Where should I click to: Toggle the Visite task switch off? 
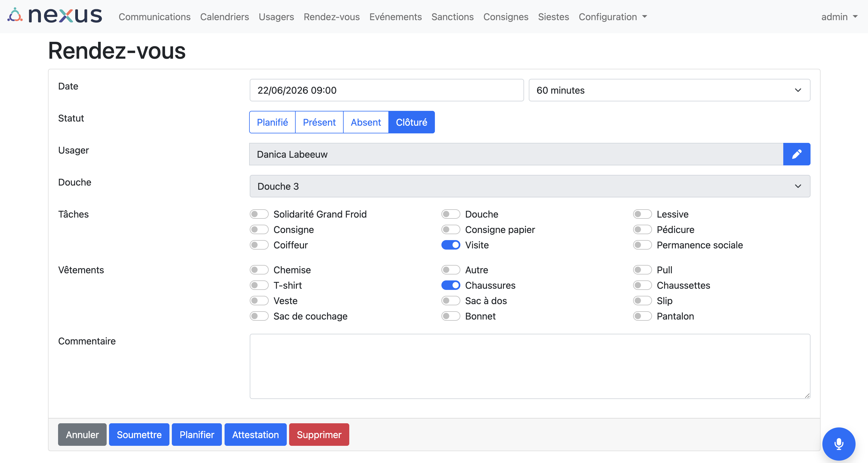click(x=451, y=245)
